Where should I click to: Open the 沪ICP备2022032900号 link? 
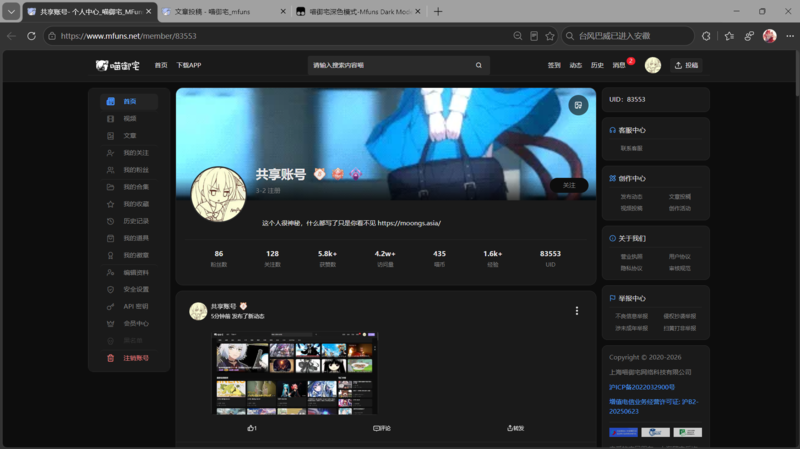coord(642,387)
